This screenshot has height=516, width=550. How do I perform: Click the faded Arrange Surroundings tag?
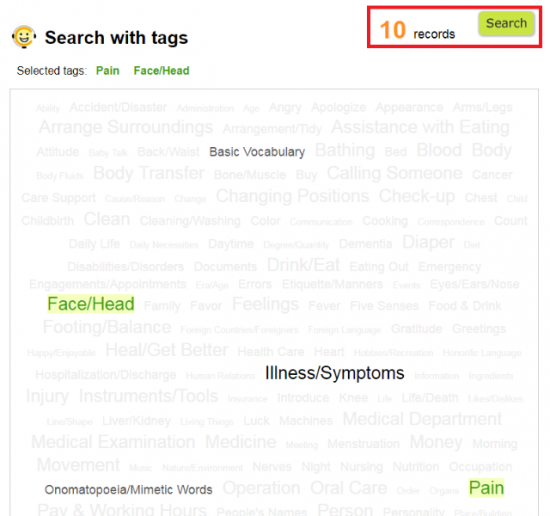[x=126, y=127]
